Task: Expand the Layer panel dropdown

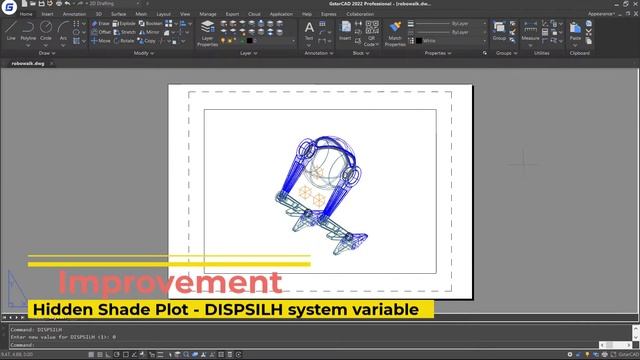Action: pyautogui.click(x=248, y=53)
